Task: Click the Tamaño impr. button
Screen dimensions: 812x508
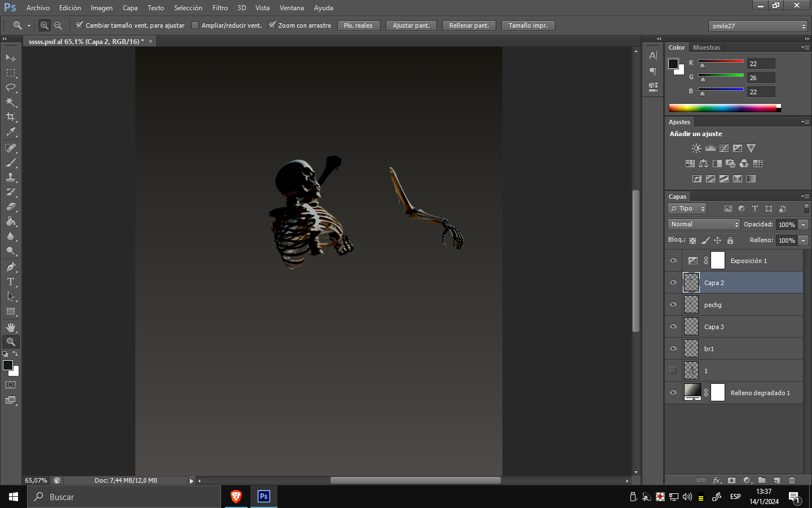Action: [528, 25]
